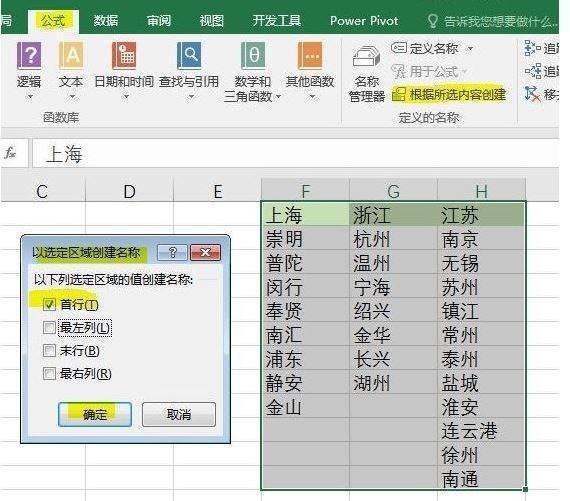This screenshot has height=501, width=570.
Task: Select the cell containing 湖州
Action: [393, 382]
